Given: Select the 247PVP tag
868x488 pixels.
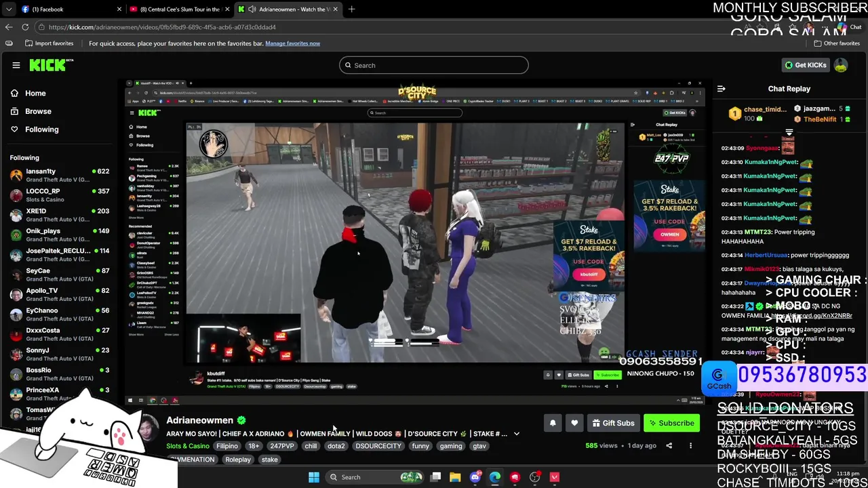Looking at the screenshot, I should coord(282,446).
